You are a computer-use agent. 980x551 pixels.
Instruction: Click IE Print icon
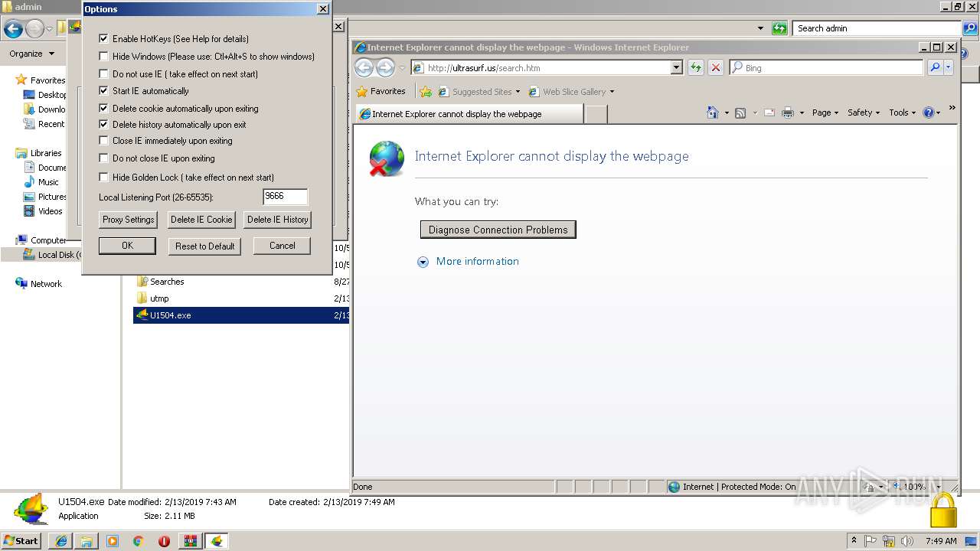point(788,112)
